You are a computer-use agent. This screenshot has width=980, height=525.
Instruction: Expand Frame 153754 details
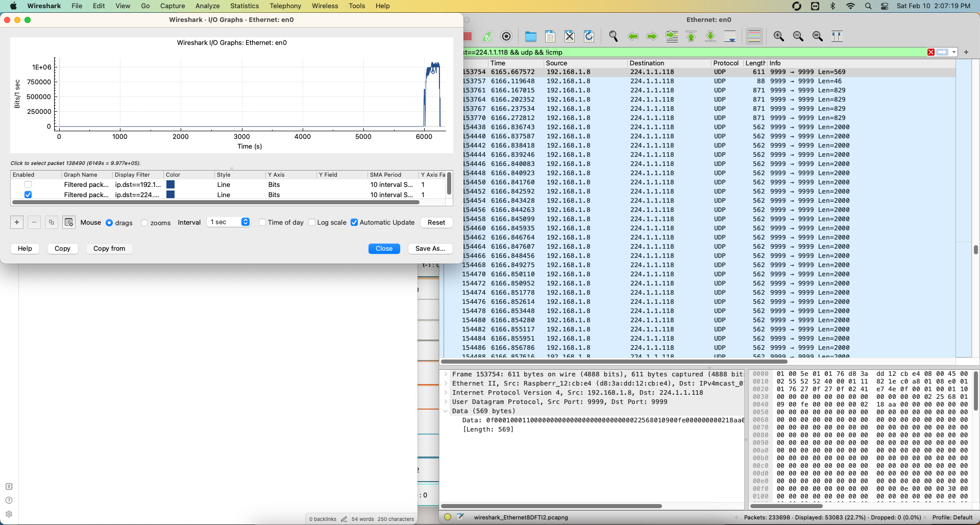pos(446,374)
